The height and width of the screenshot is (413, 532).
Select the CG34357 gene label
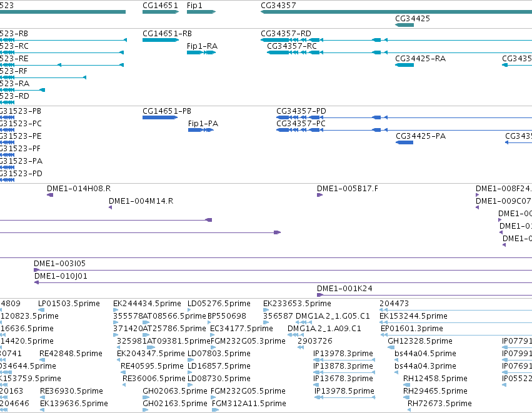(x=278, y=6)
